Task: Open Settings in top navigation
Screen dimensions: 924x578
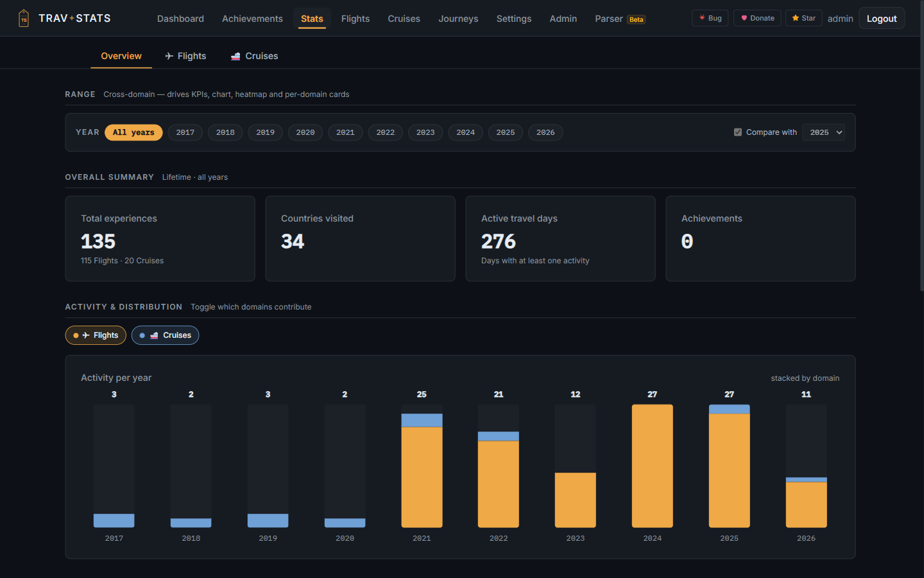Action: pyautogui.click(x=514, y=19)
